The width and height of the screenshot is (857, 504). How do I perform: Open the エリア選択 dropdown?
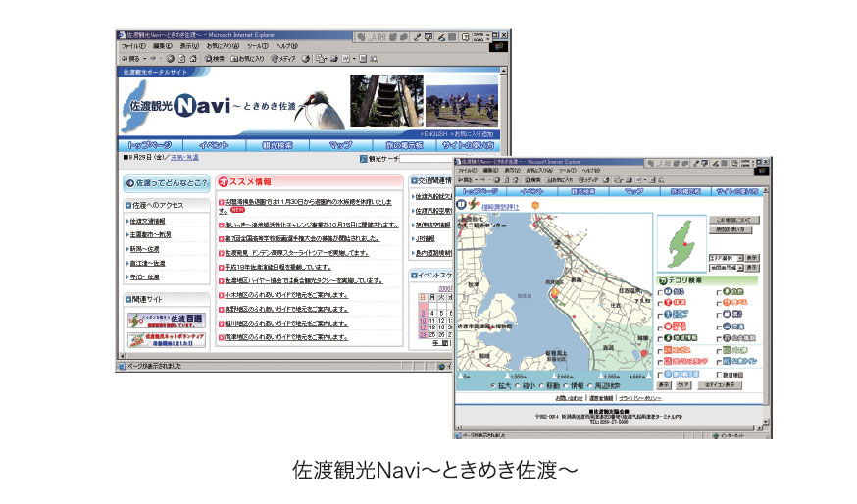726,258
